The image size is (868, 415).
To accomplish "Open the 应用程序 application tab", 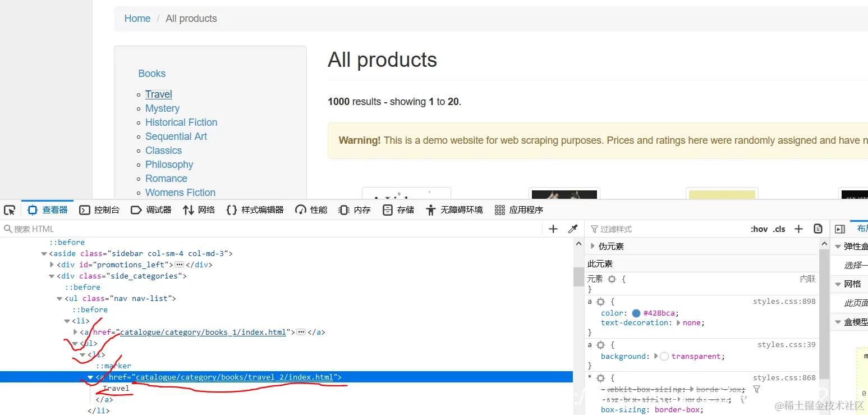I will [x=519, y=210].
